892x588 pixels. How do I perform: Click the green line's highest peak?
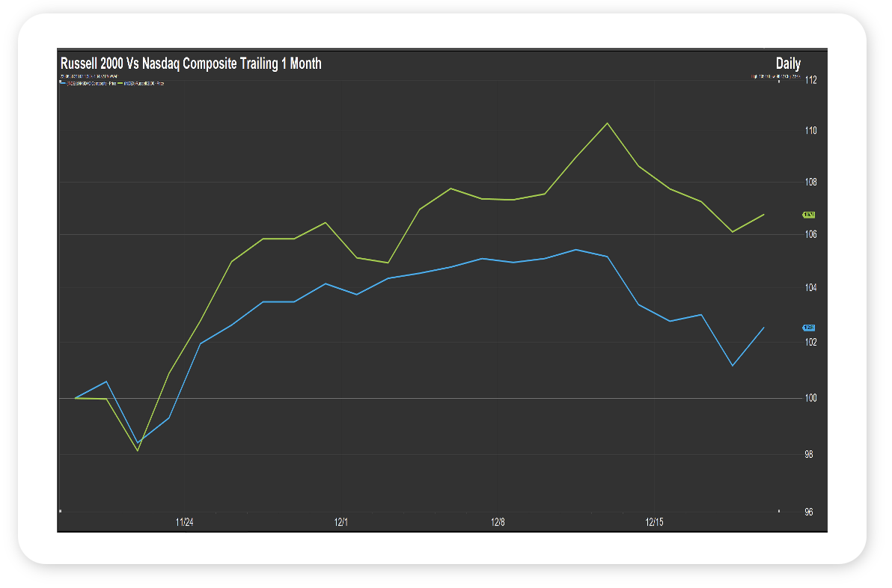pyautogui.click(x=607, y=123)
